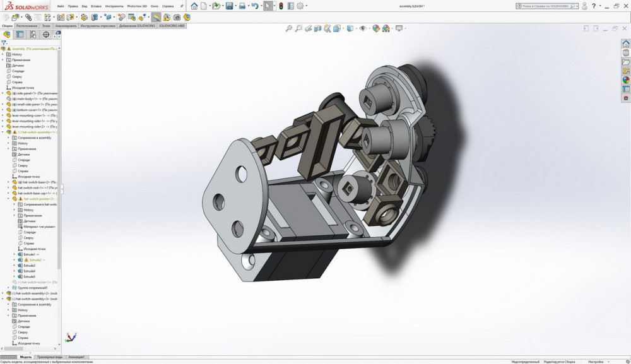Screen dimensions: 631x364
Task: Open the ConfigurationManager tab icon
Action: tap(33, 35)
